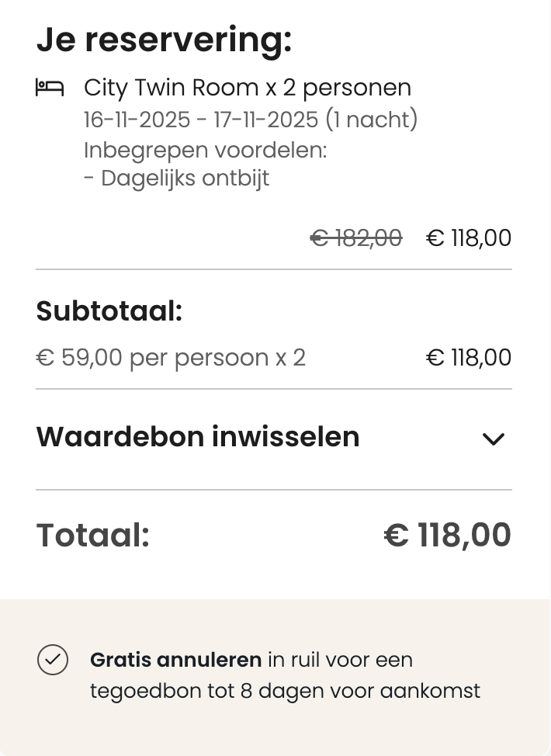
Task: Click the subtotal amount right of per persoon line
Action: coord(469,358)
